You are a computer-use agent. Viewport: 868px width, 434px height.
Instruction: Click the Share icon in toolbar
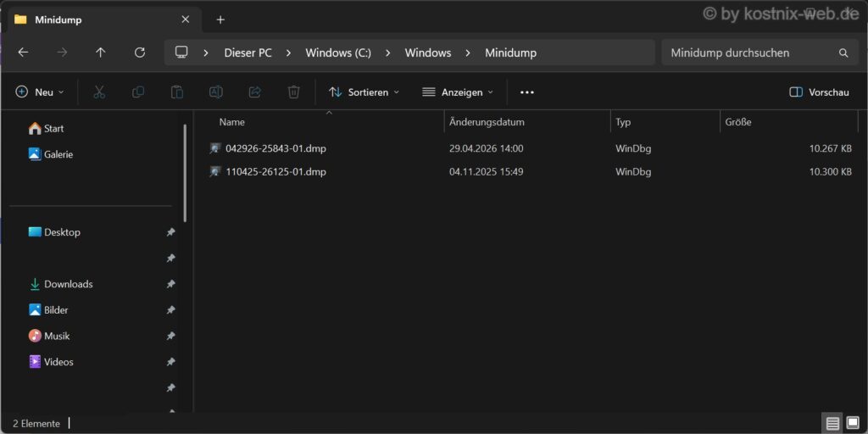click(254, 92)
